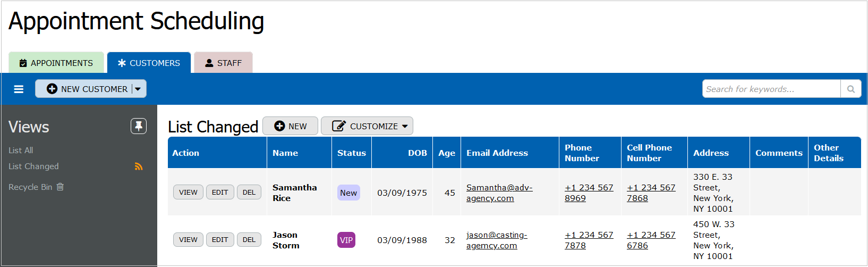Delete the Samantha Rice row

[x=249, y=192]
